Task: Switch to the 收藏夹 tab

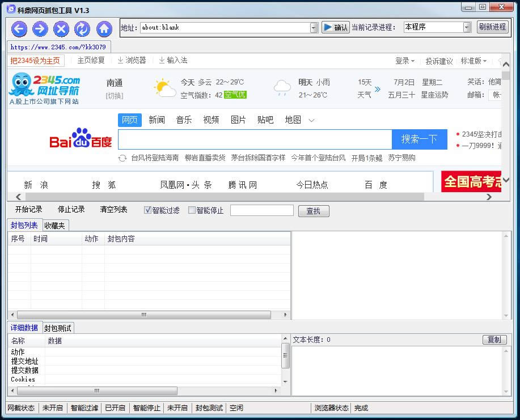Action: (54, 226)
